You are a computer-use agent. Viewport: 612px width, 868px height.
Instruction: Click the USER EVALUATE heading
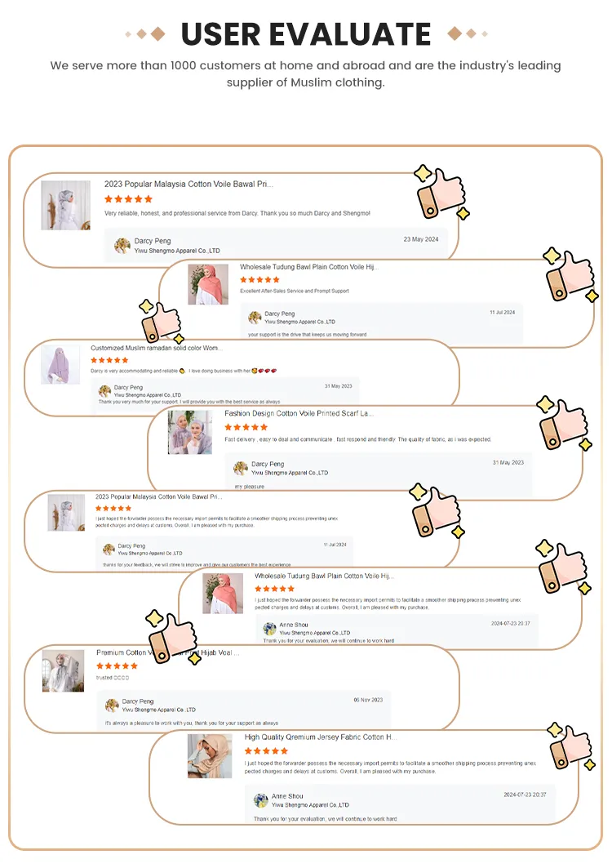pyautogui.click(x=306, y=34)
